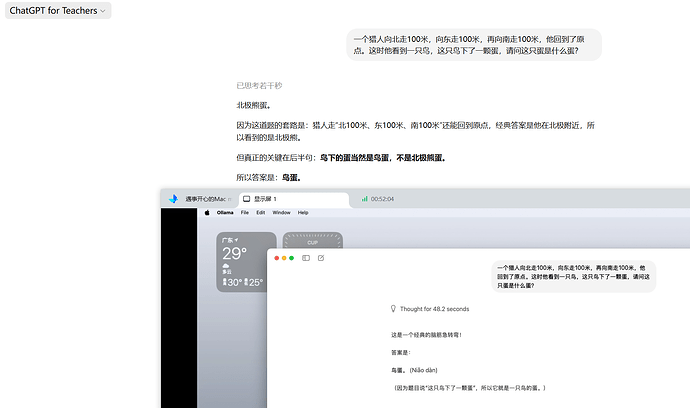The image size is (690, 408).
Task: Open the Ollama menu in menu bar
Action: tap(225, 213)
